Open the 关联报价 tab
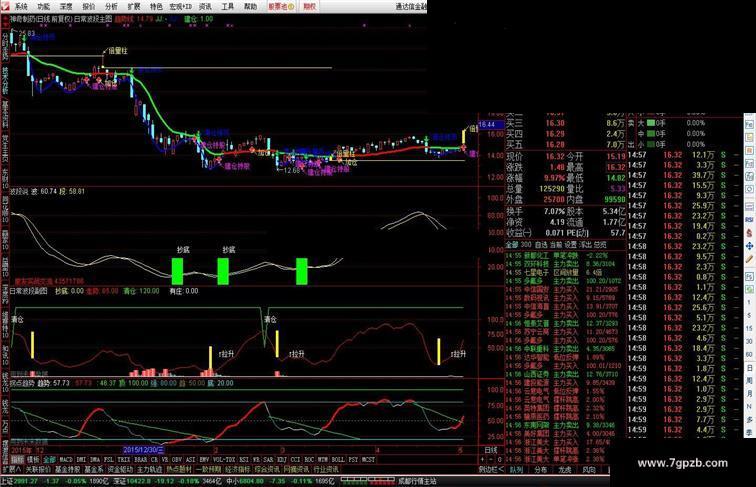The width and height of the screenshot is (756, 487). pyautogui.click(x=38, y=469)
